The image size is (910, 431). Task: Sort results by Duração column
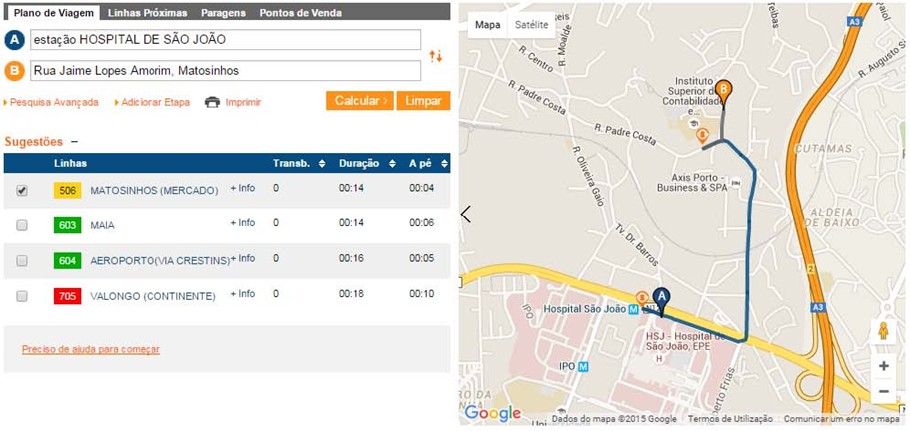point(365,163)
